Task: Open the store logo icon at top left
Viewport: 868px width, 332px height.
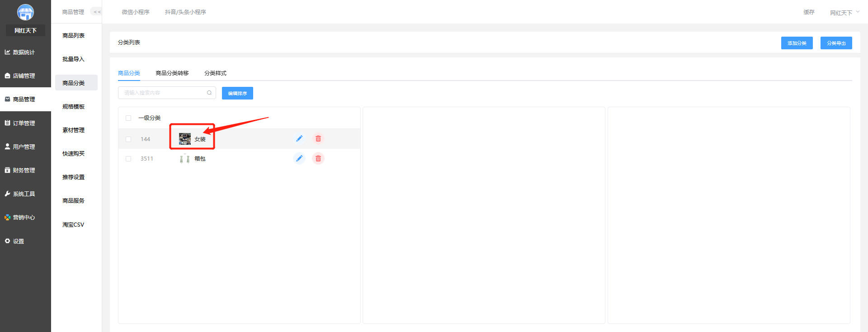Action: [25, 12]
